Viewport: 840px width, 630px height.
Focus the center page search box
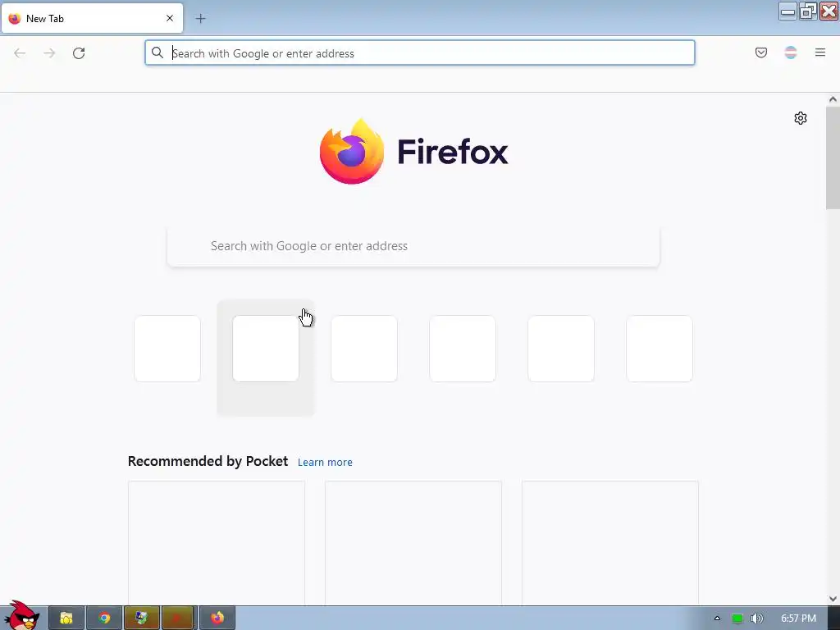pos(413,246)
